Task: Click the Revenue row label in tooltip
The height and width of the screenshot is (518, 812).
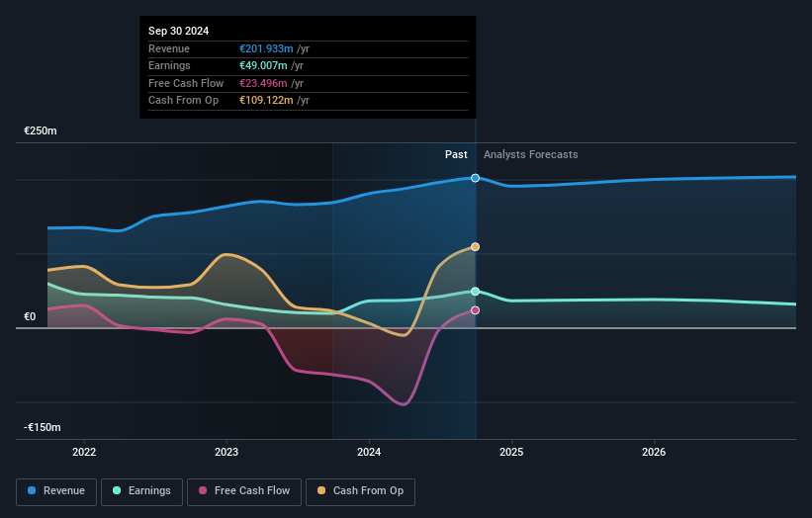Action: pyautogui.click(x=169, y=48)
